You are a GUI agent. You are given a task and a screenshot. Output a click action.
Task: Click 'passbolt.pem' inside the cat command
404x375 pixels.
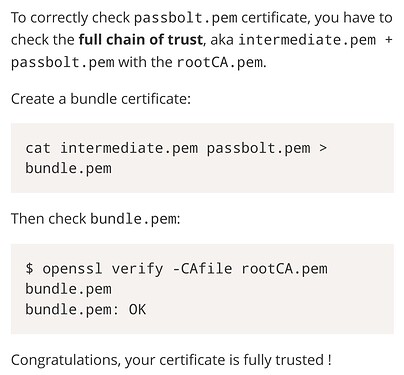point(258,148)
